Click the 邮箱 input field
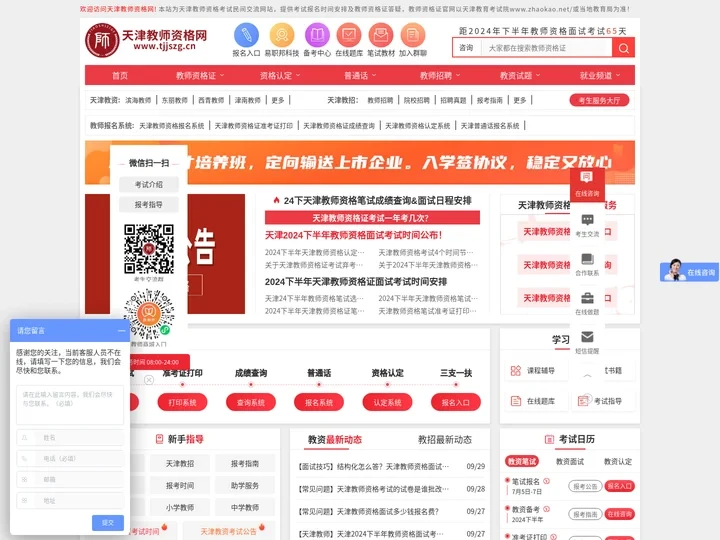 coord(70,479)
